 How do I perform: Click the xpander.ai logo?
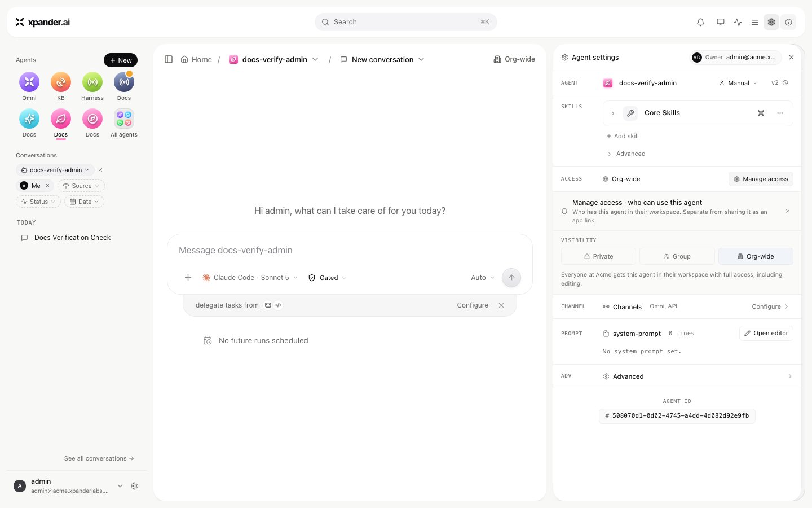tap(43, 22)
